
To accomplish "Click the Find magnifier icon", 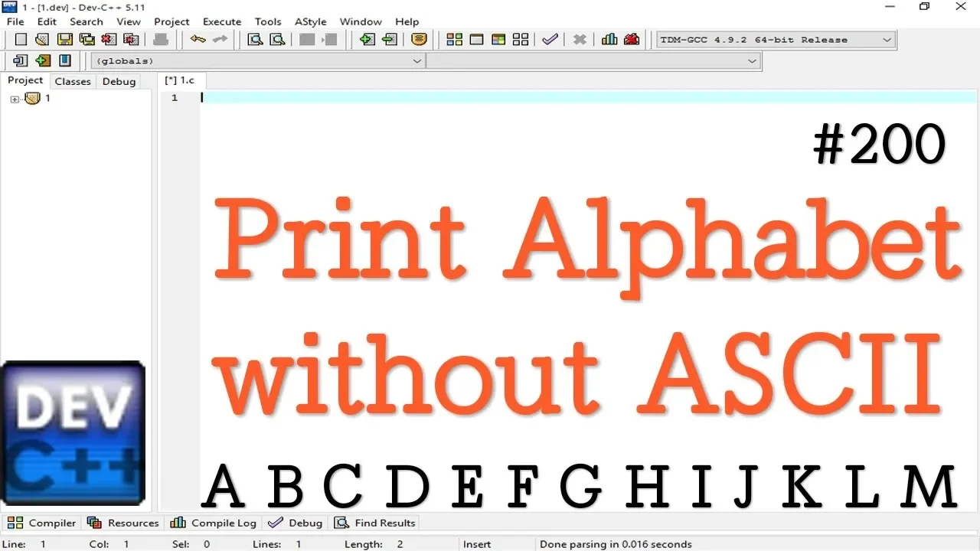I will (255, 40).
